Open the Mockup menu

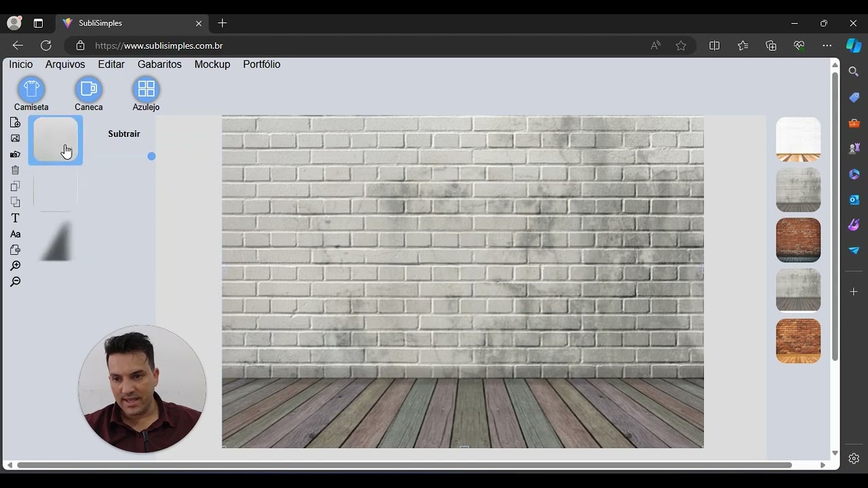click(212, 64)
